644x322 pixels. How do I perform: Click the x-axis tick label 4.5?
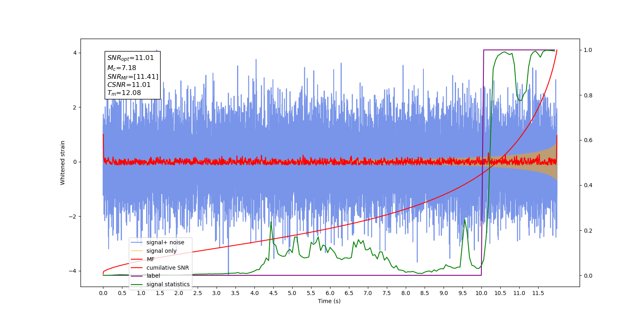coord(273,293)
